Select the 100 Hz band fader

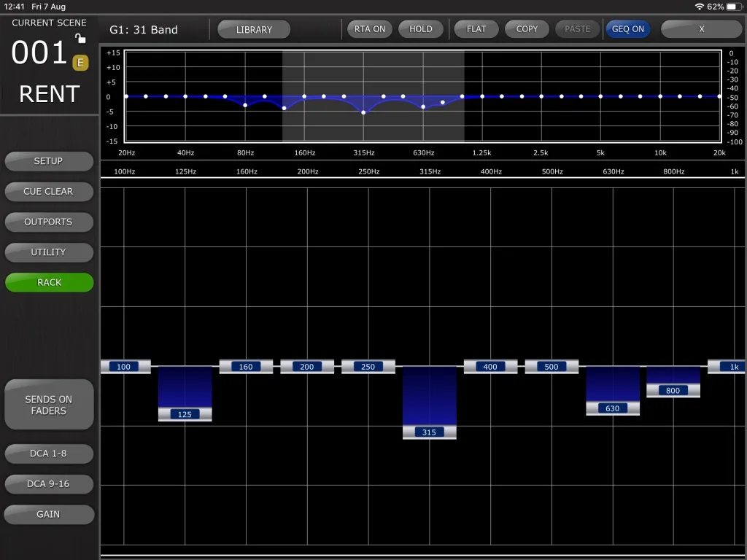(125, 367)
